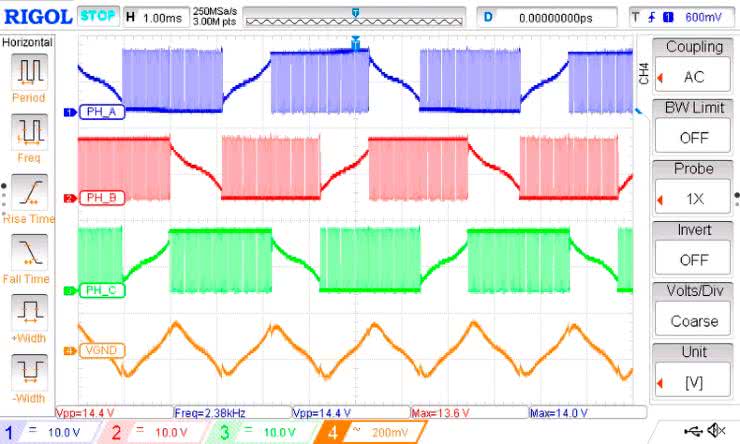Click the STOP run state indicator
740x444 pixels.
click(98, 16)
